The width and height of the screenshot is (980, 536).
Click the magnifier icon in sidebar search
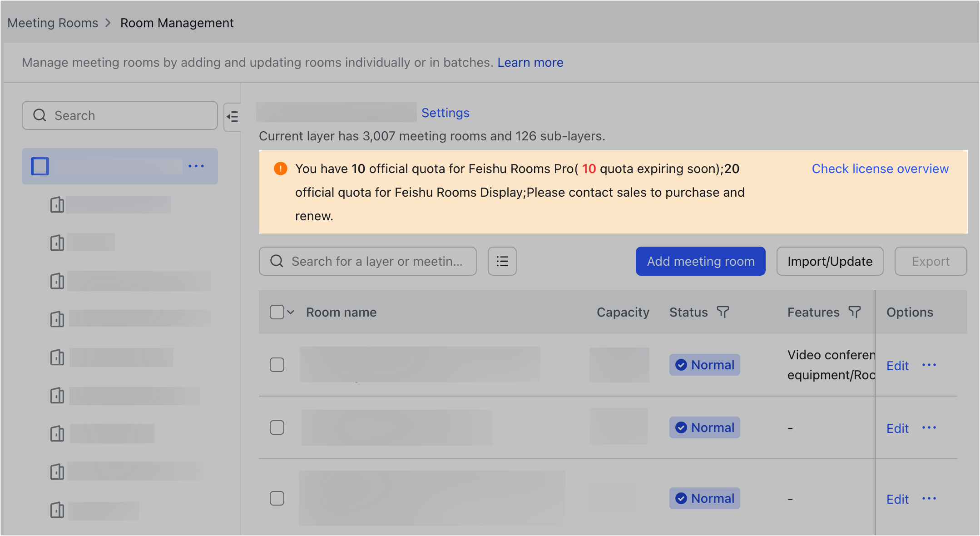pyautogui.click(x=40, y=115)
